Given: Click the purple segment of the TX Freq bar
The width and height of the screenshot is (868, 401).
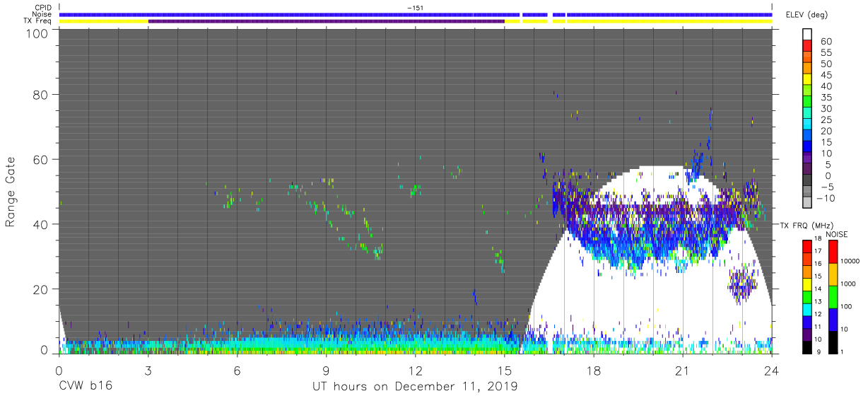Looking at the screenshot, I should point(327,21).
